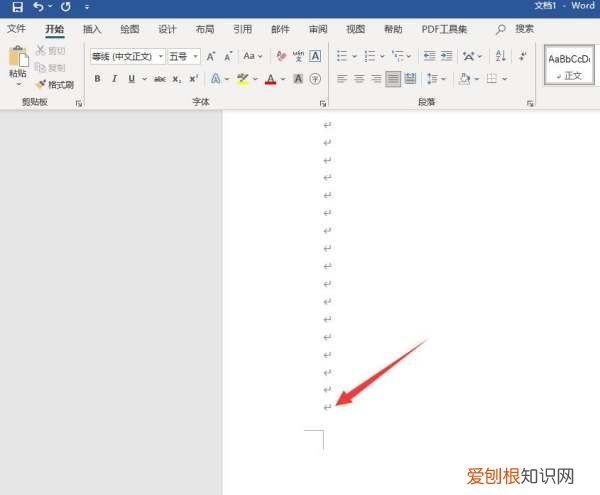Apply character border icon

pos(315,56)
